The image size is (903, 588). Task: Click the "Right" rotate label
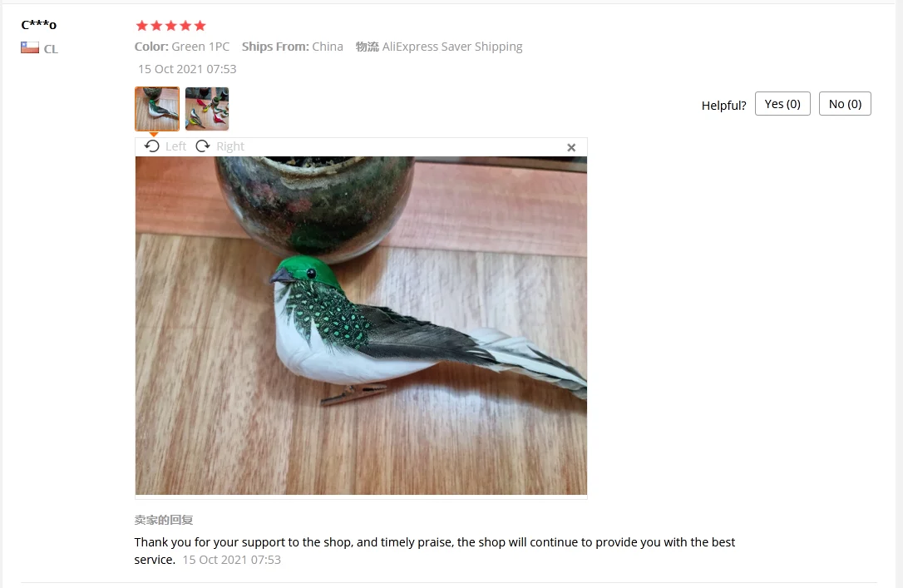pos(230,146)
